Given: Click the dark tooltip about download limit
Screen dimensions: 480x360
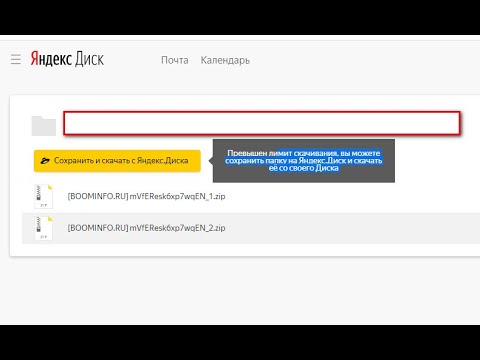Looking at the screenshot, I should [x=304, y=161].
